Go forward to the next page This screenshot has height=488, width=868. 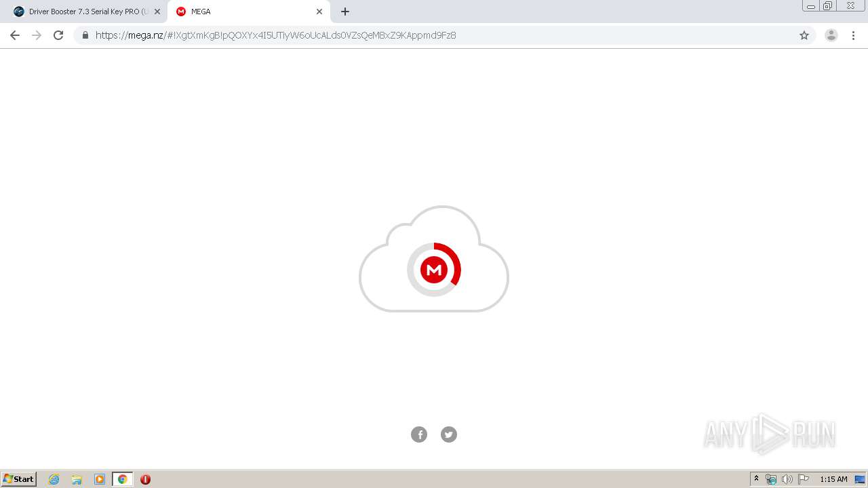37,35
